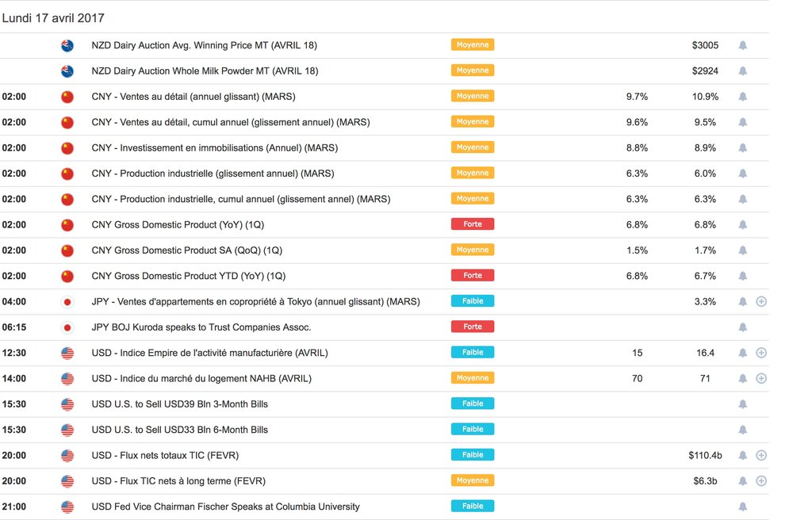Image resolution: width=812 pixels, height=520 pixels.
Task: Click China flag beside GDP SA (QoQ)
Action: tap(67, 250)
